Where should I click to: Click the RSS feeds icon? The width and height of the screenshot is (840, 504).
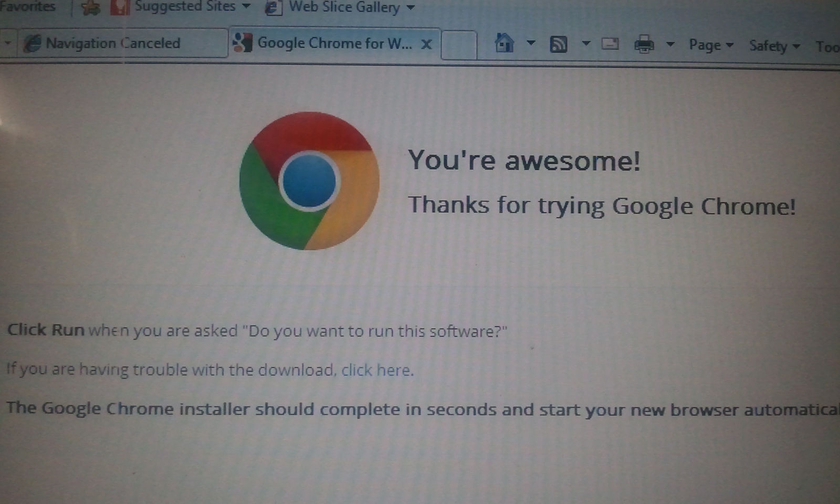[558, 44]
